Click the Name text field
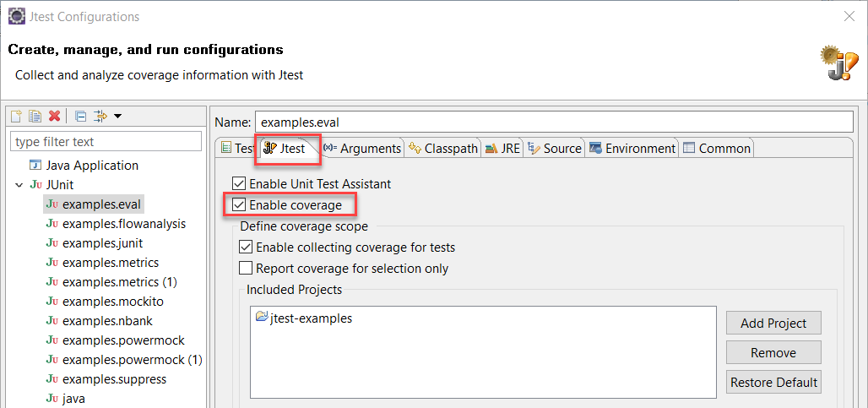The width and height of the screenshot is (868, 408). click(554, 122)
